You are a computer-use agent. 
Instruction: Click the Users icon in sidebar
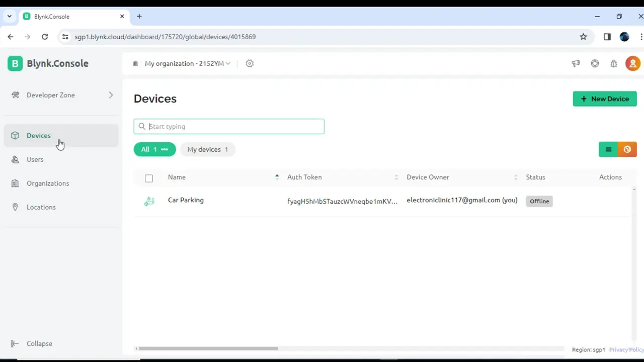click(15, 159)
